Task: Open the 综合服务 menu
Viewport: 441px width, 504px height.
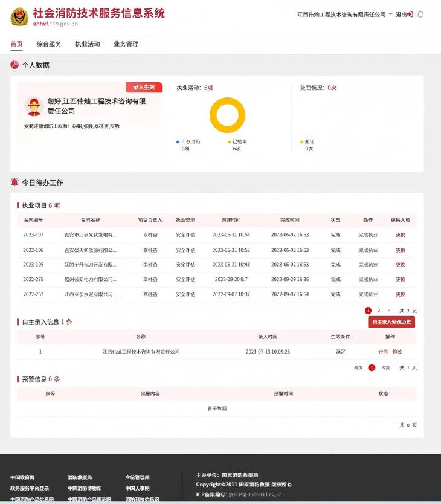Action: [x=49, y=44]
